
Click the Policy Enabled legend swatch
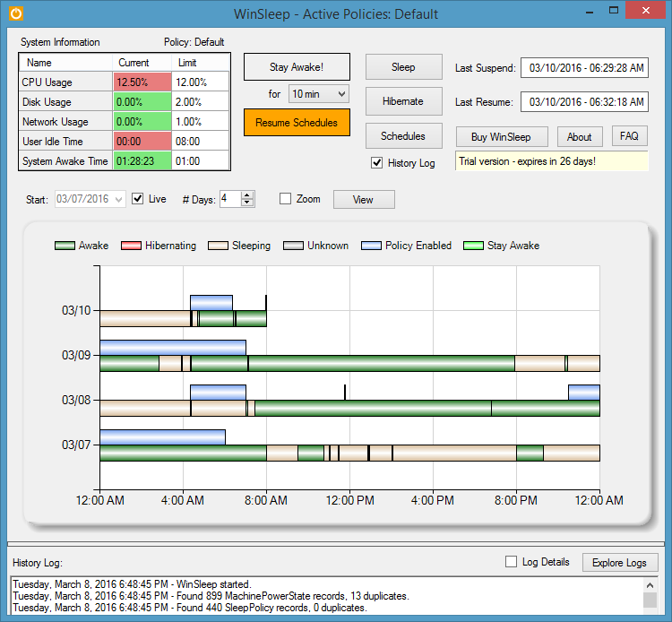pyautogui.click(x=372, y=246)
